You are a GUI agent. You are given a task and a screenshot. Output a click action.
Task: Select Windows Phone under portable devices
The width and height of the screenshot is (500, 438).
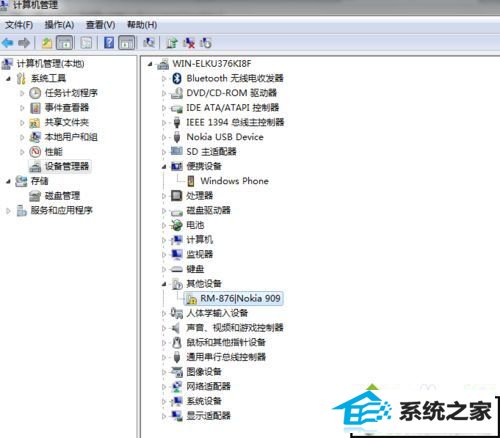234,181
